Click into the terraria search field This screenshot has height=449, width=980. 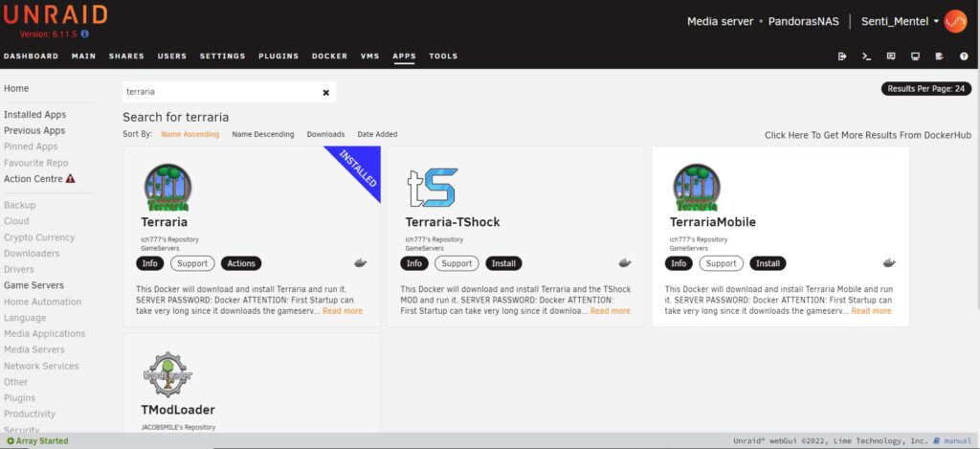click(220, 93)
